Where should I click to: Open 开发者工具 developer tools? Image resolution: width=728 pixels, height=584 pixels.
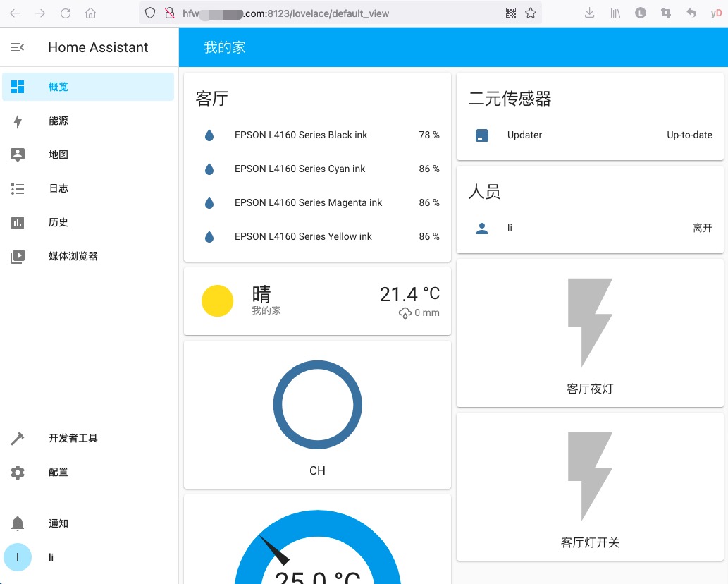[88, 438]
